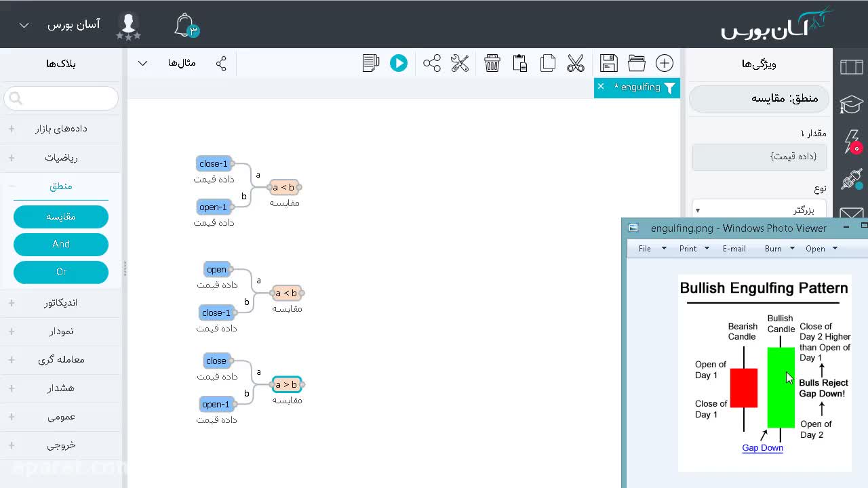868x488 pixels.
Task: Click the graduation cap learning icon
Action: tap(852, 104)
